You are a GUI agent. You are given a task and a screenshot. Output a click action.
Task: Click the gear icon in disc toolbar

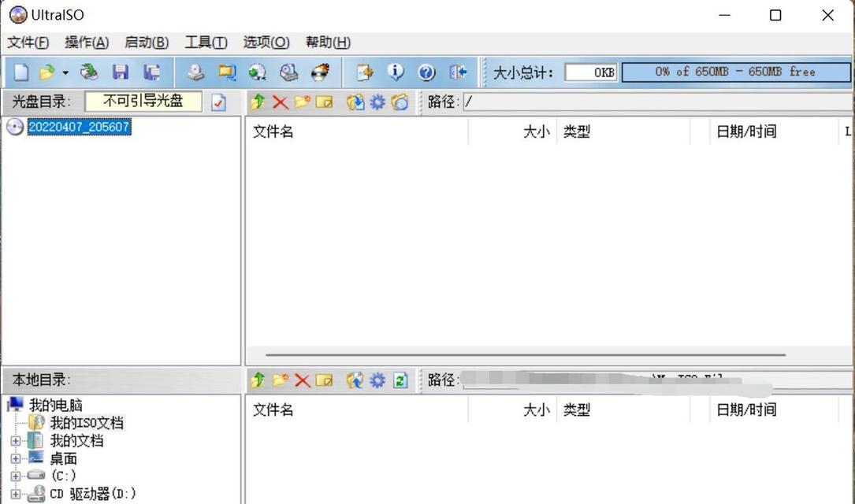click(377, 102)
